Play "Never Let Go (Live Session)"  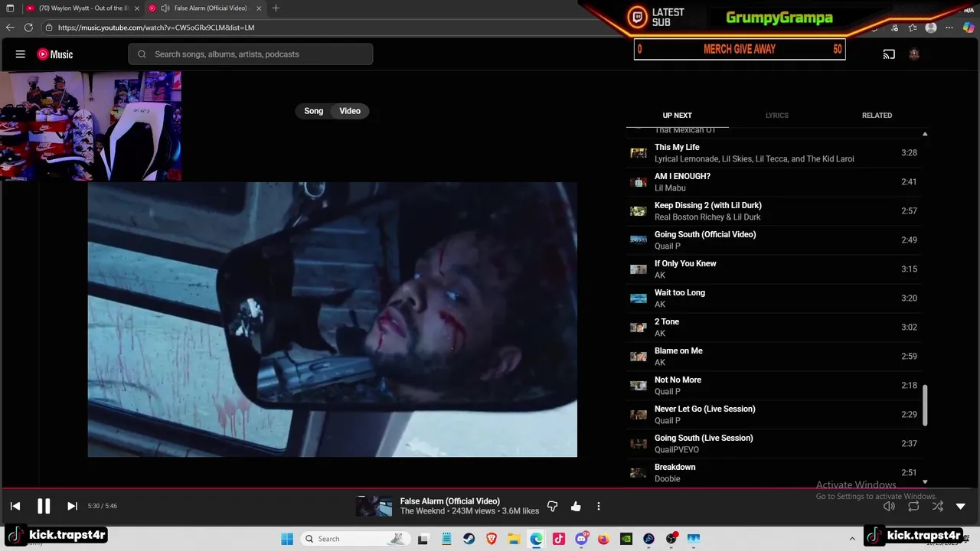tap(773, 415)
